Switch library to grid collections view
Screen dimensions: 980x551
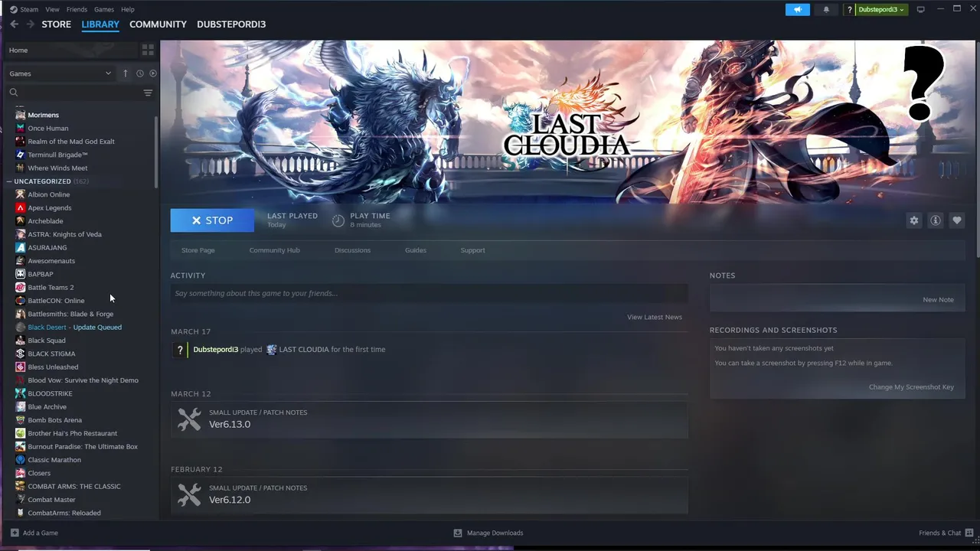(x=148, y=50)
